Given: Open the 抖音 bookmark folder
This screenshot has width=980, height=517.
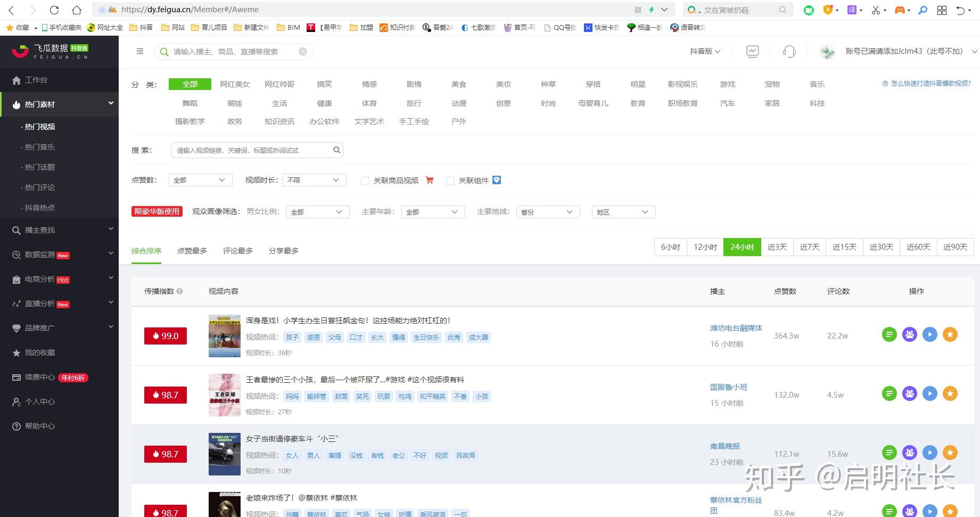Looking at the screenshot, I should click(x=141, y=27).
